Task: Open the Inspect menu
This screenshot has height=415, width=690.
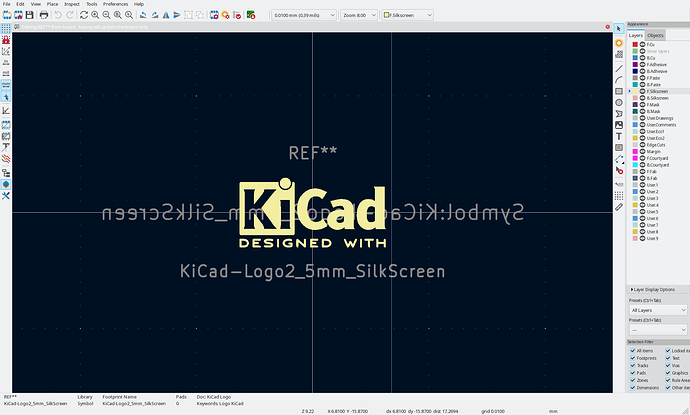Action: pos(72,4)
